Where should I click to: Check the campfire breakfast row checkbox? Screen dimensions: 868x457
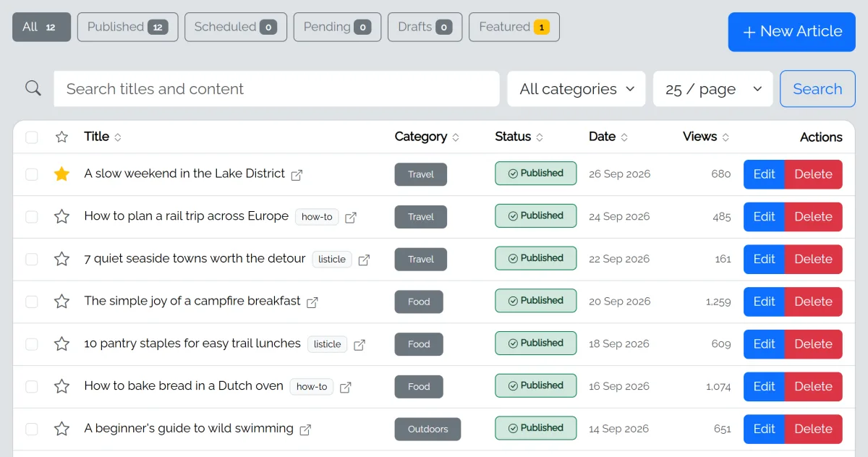32,302
